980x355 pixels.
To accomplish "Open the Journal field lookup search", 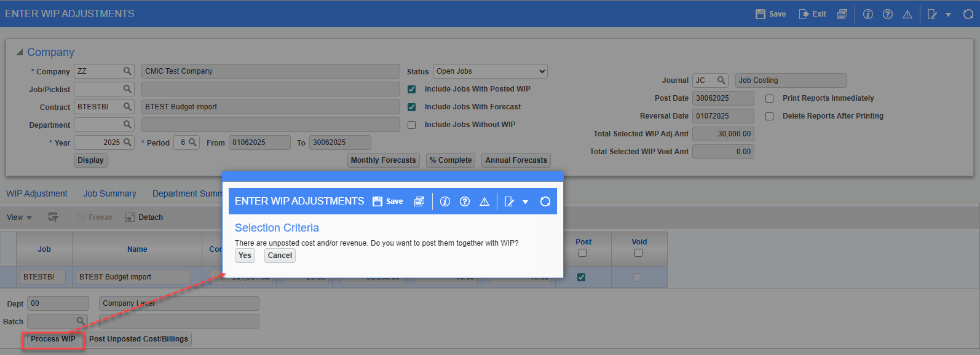I will (x=722, y=80).
